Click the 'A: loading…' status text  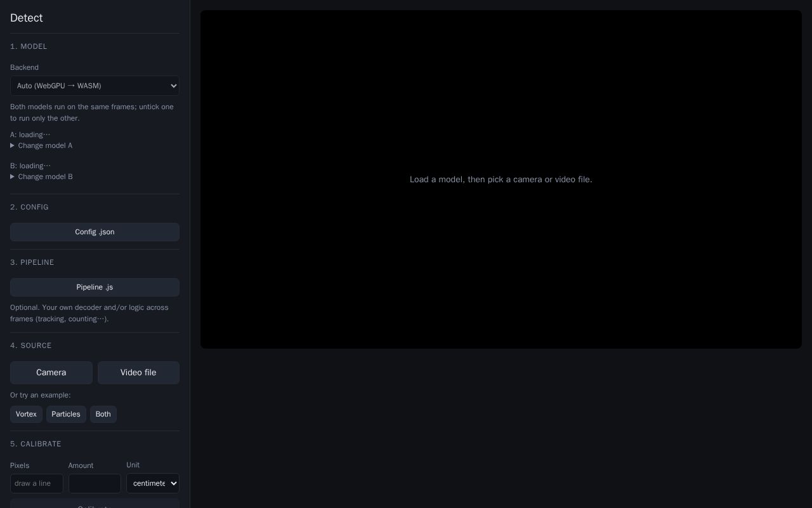coord(30,135)
